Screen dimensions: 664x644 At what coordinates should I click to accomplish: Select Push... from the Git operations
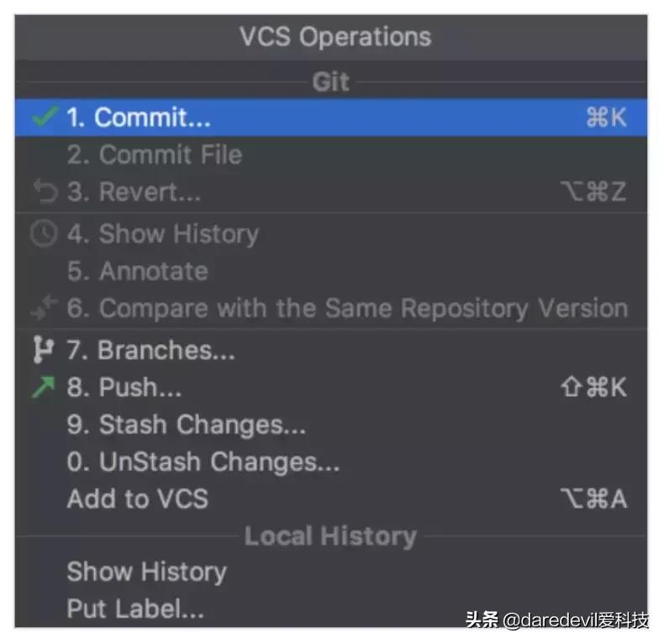point(124,388)
